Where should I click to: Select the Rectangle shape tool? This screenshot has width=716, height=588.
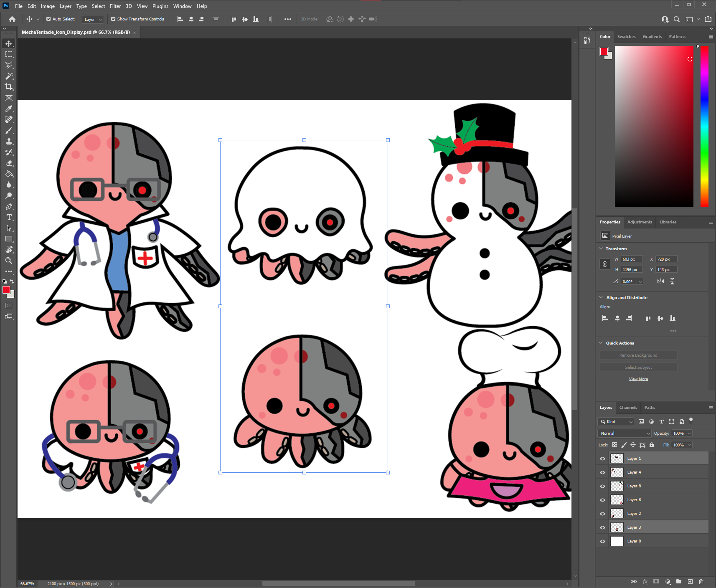[9, 239]
